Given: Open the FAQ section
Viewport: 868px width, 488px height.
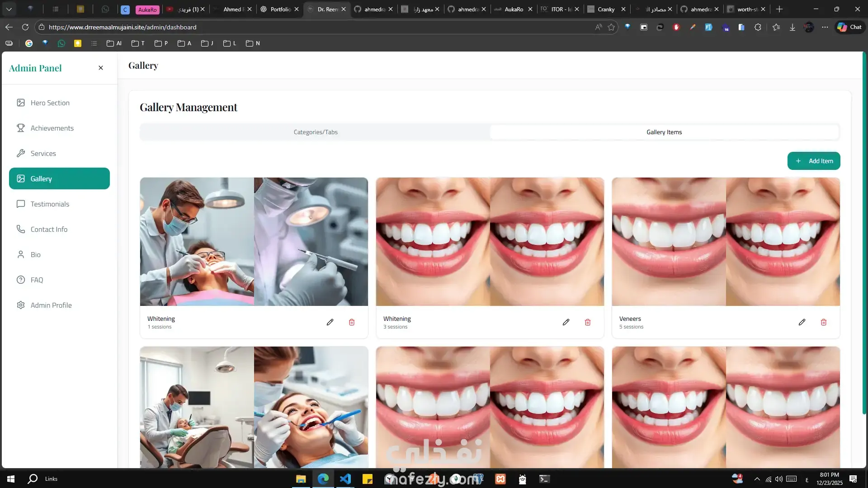Looking at the screenshot, I should click(37, 280).
